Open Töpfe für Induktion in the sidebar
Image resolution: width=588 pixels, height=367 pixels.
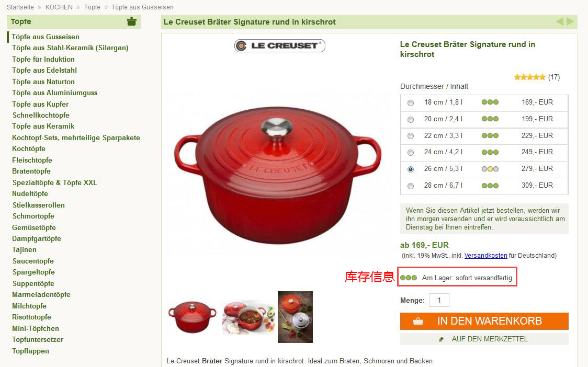coord(43,59)
